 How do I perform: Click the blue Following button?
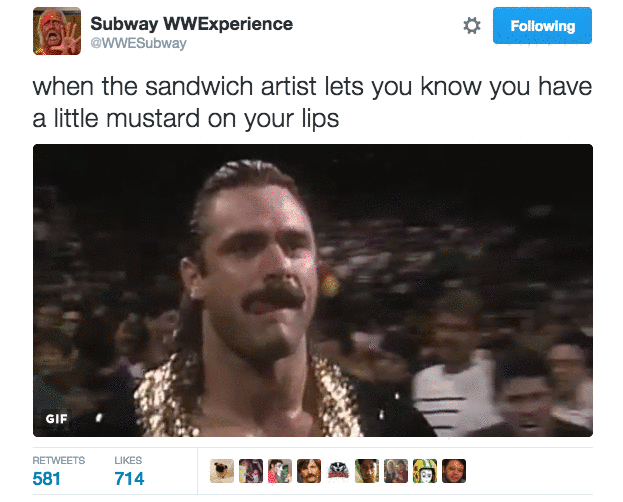click(x=542, y=25)
